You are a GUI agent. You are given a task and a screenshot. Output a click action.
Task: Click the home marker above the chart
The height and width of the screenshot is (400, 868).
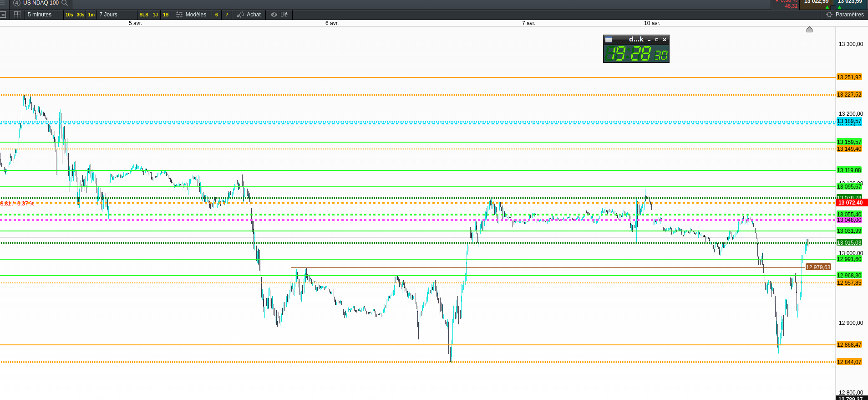coord(809,30)
